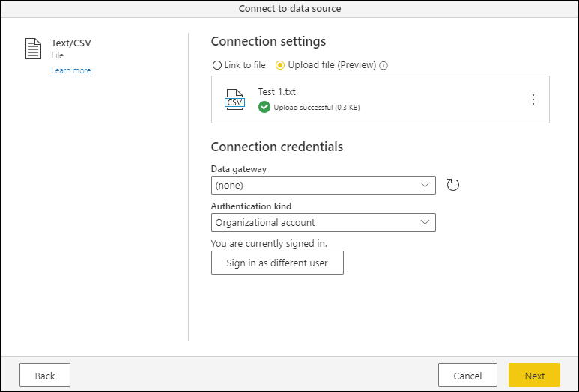579x392 pixels.
Task: Click the Data gateway chevron arrow
Action: pyautogui.click(x=425, y=185)
